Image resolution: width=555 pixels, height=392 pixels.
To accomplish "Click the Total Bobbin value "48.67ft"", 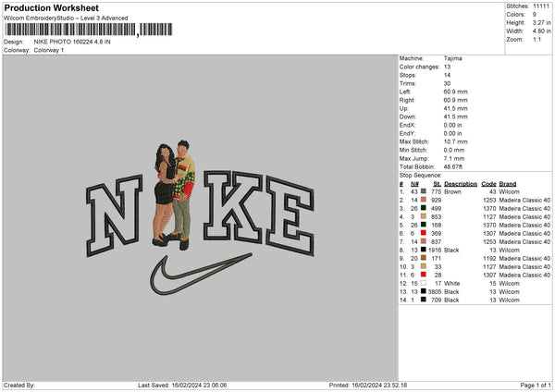I will pos(454,166).
